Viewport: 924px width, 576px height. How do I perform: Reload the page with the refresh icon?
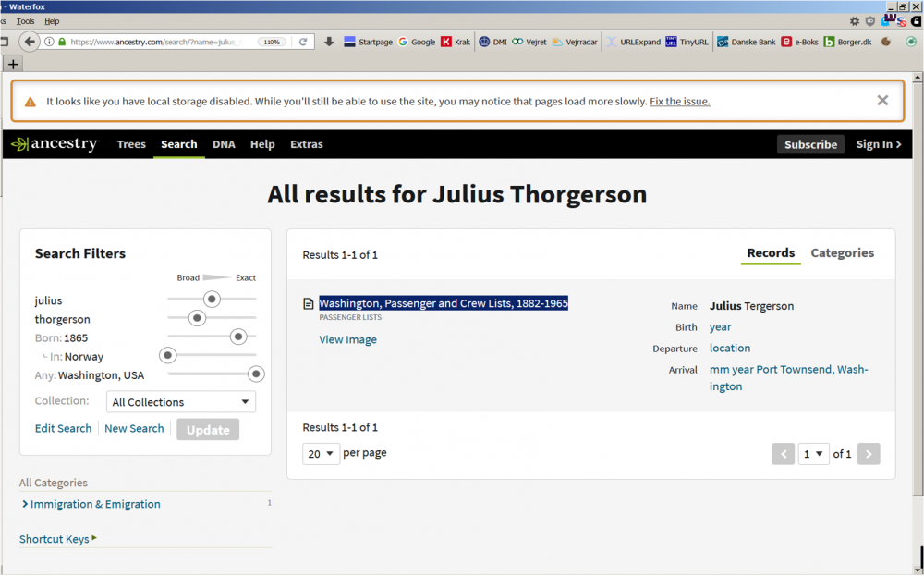click(302, 42)
